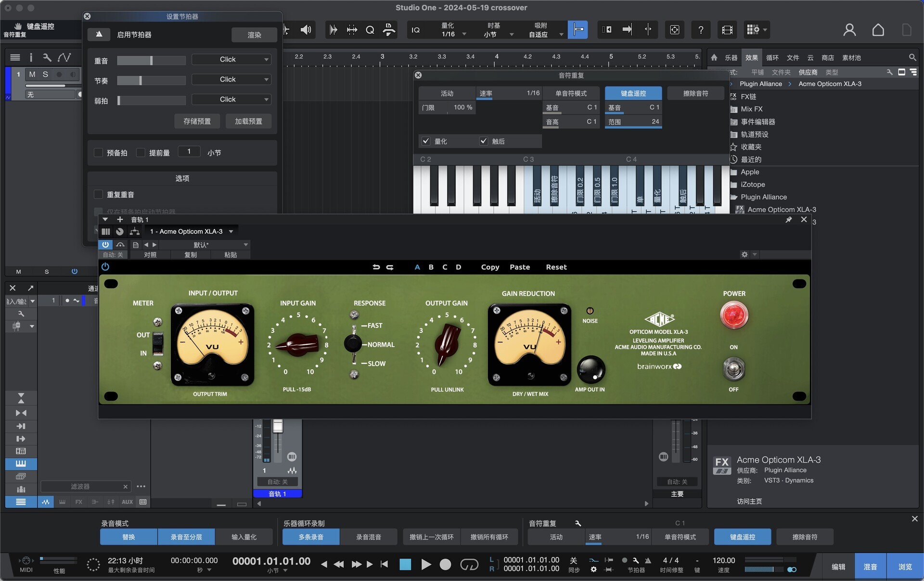Image resolution: width=924 pixels, height=581 pixels.
Task: Mute track 1 with the M button
Action: pos(32,74)
